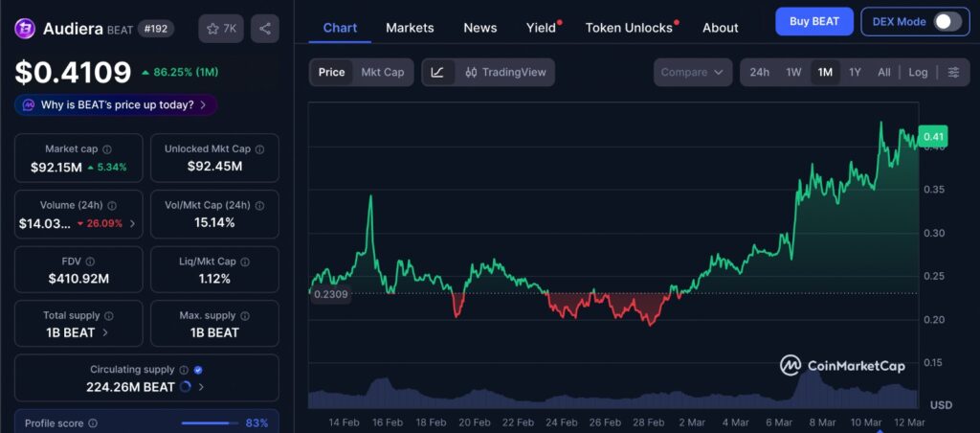This screenshot has height=433, width=980.
Task: Click the Audiera coin logo icon
Action: tap(25, 28)
